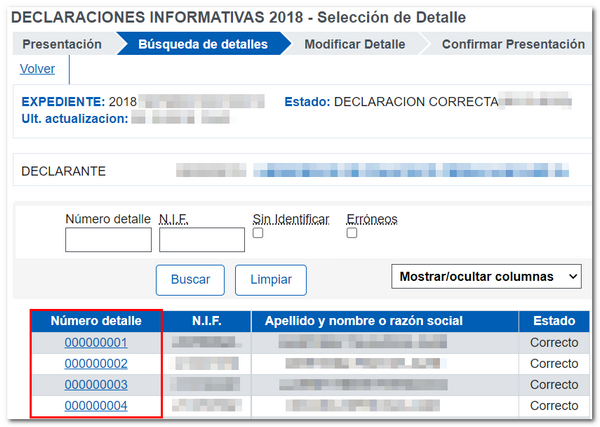Click the Número detalle column header

[x=96, y=321]
